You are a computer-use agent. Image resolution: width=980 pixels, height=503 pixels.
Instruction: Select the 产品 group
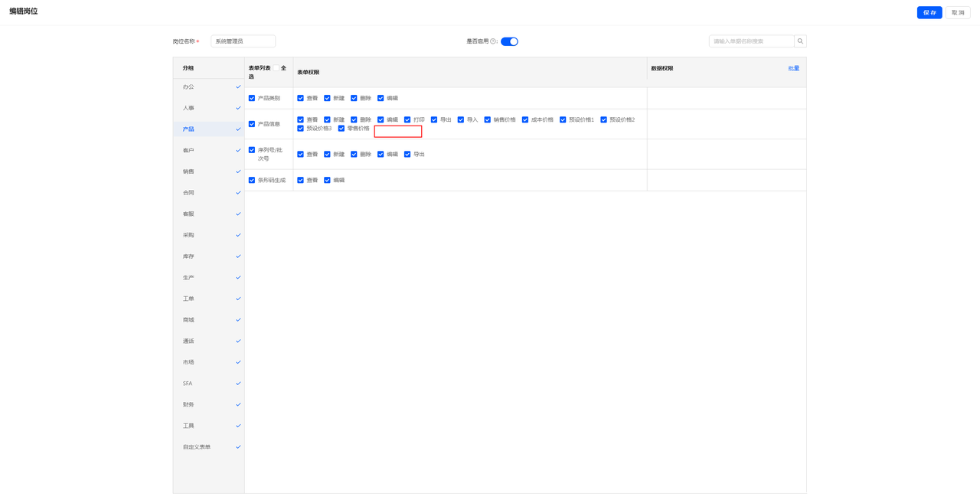point(208,129)
